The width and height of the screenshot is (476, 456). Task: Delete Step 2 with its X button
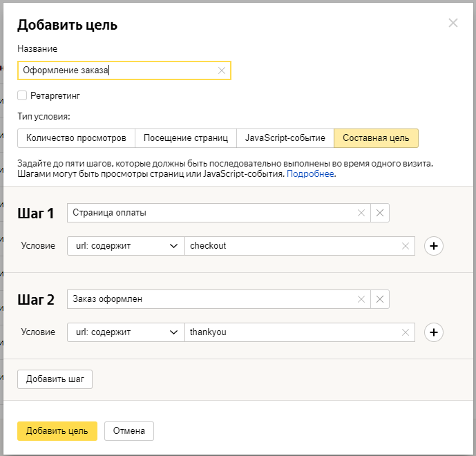pyautogui.click(x=380, y=299)
